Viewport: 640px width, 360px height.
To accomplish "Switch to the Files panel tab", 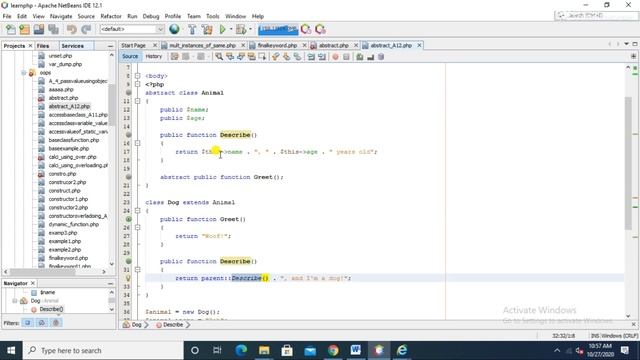I will (x=43, y=46).
